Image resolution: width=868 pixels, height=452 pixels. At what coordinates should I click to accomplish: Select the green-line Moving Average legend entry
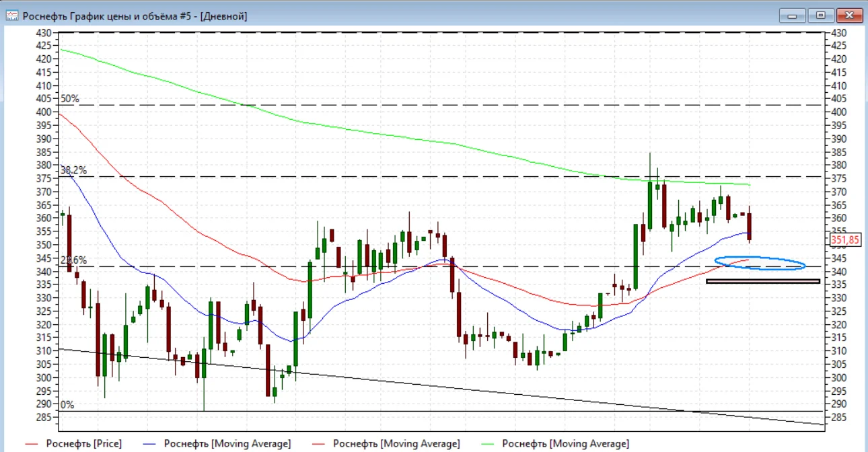[556, 443]
